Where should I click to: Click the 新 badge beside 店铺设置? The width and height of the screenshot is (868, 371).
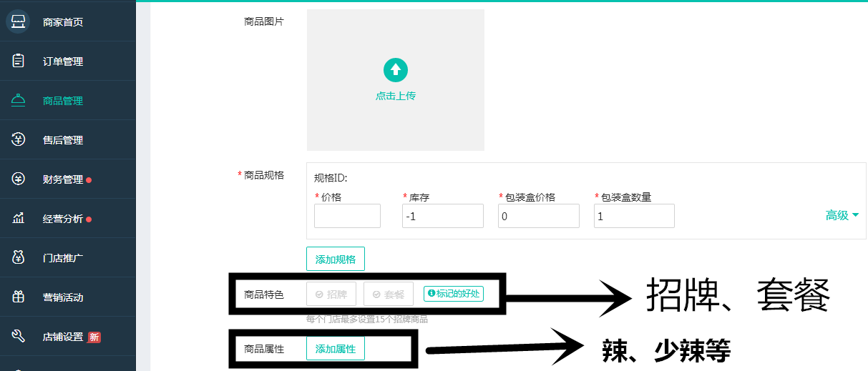(94, 337)
